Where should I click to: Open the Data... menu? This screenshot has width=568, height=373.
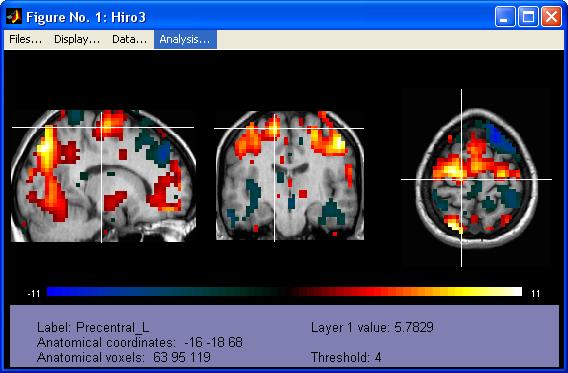(x=129, y=39)
